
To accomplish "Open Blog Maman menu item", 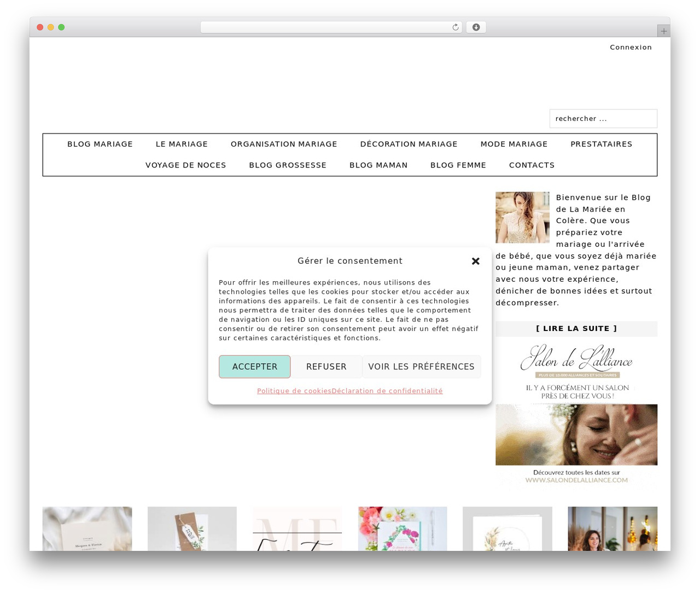I will pyautogui.click(x=378, y=165).
